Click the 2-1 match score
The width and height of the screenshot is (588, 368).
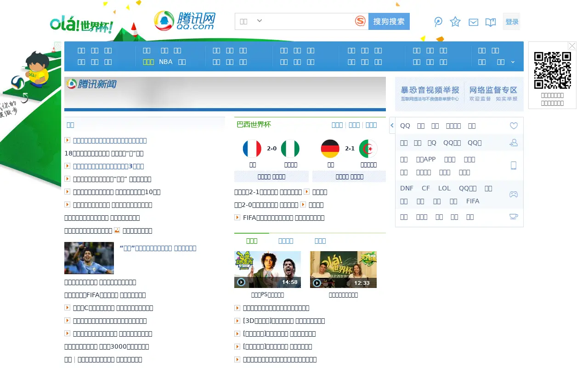[350, 149]
